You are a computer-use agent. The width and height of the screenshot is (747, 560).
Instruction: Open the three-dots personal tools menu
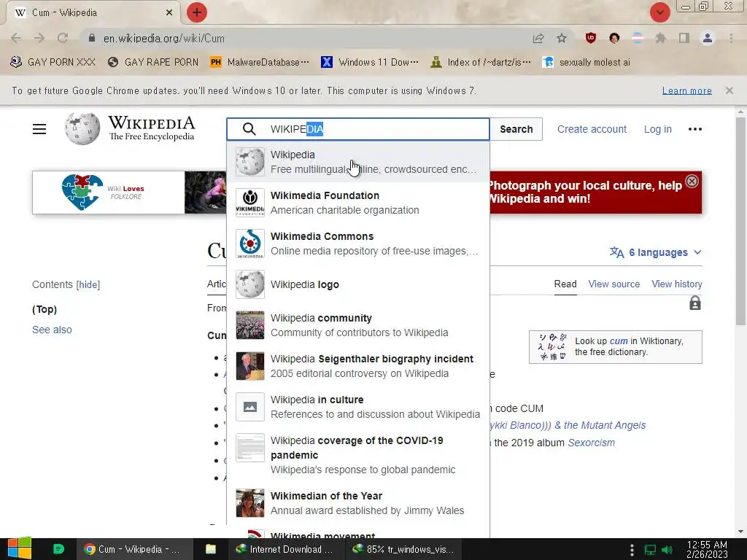tap(694, 129)
